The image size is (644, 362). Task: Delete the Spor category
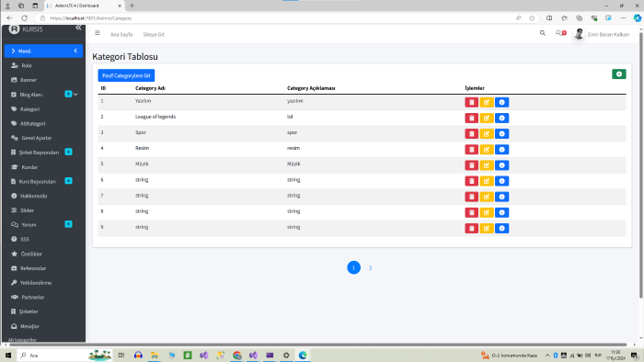[471, 133]
